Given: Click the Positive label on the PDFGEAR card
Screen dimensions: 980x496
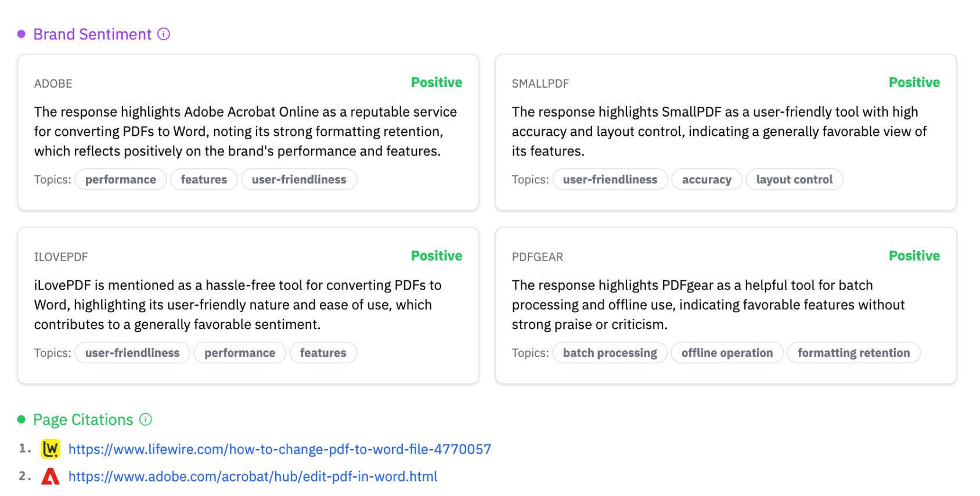Looking at the screenshot, I should 914,256.
